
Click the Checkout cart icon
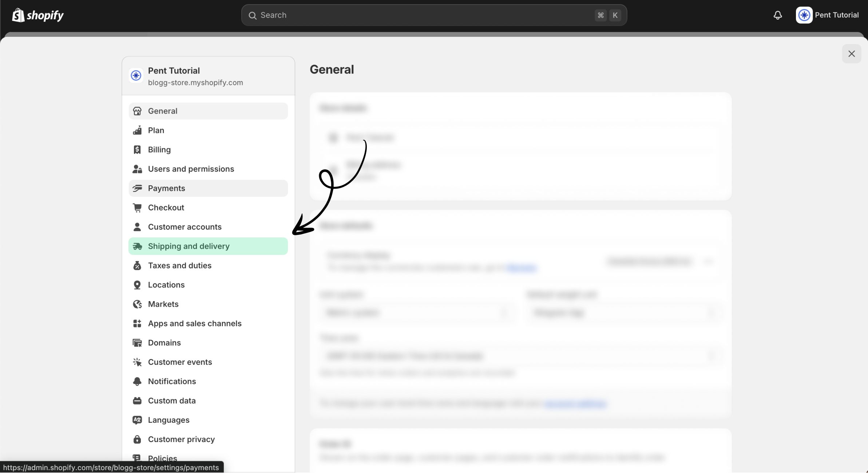point(137,208)
